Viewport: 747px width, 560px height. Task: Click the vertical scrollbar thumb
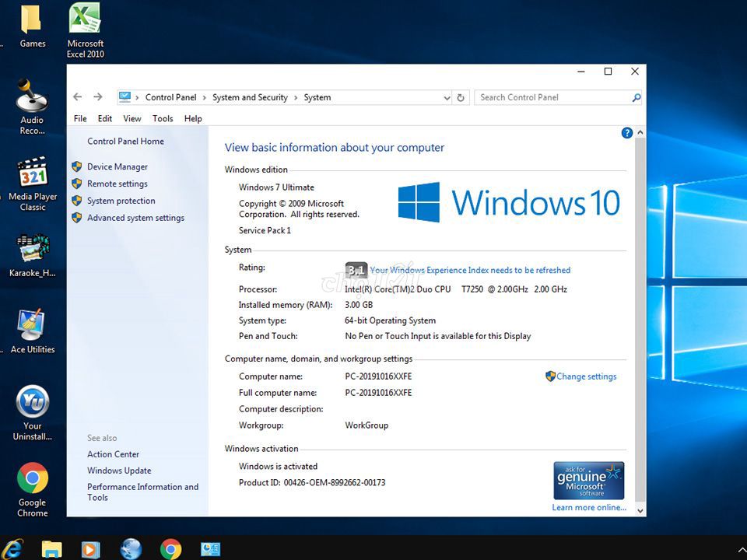click(640, 320)
